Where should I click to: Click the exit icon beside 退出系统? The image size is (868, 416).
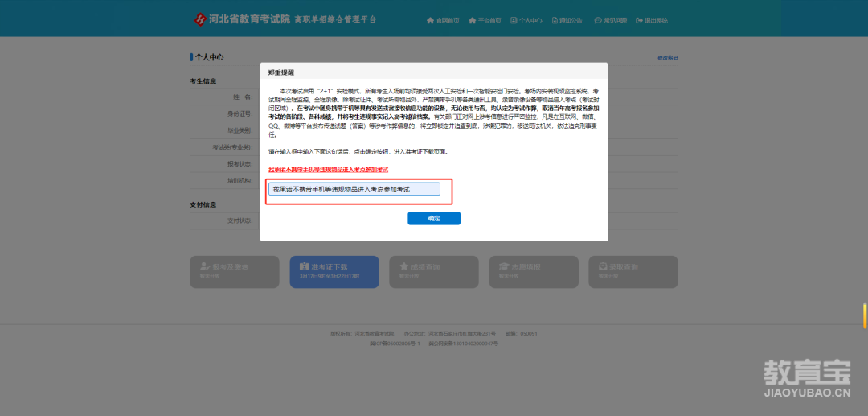pyautogui.click(x=640, y=20)
